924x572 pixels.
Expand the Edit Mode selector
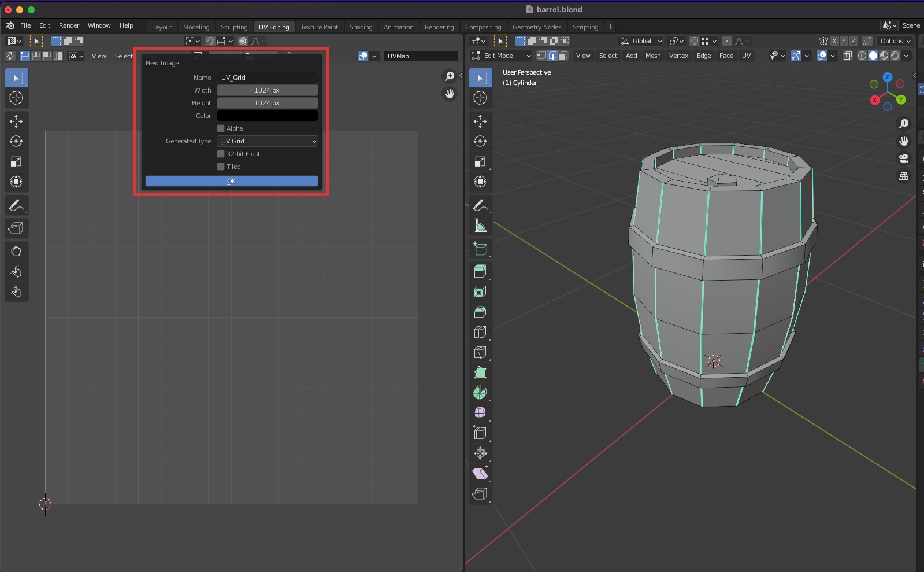pos(502,56)
